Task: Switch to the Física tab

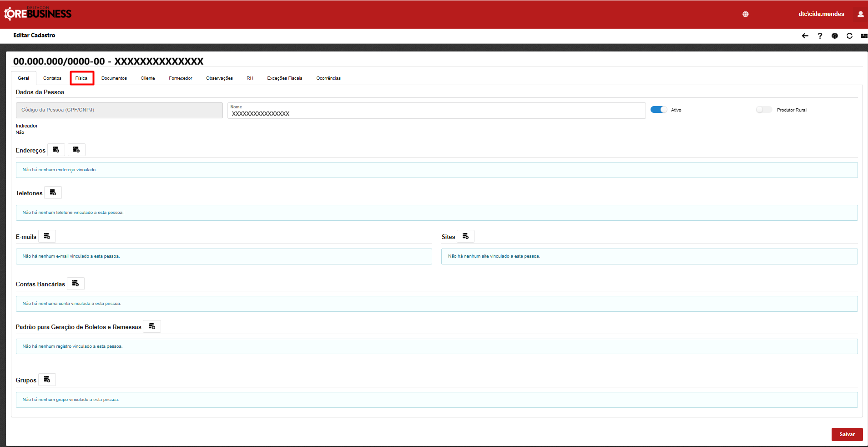Action: coord(81,78)
